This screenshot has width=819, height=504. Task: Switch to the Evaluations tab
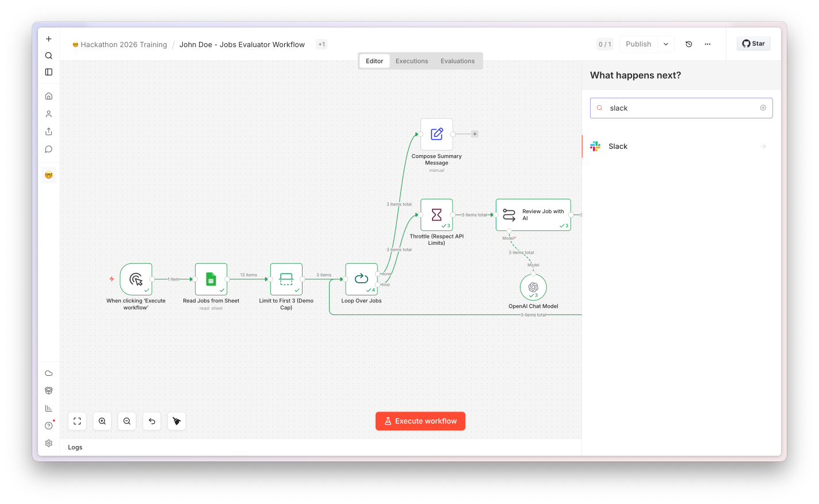coord(458,61)
